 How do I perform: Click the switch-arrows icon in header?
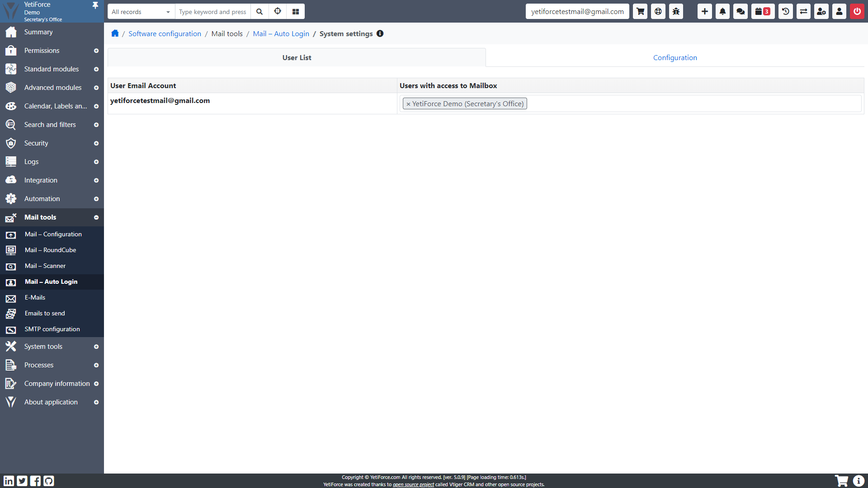[x=803, y=12]
